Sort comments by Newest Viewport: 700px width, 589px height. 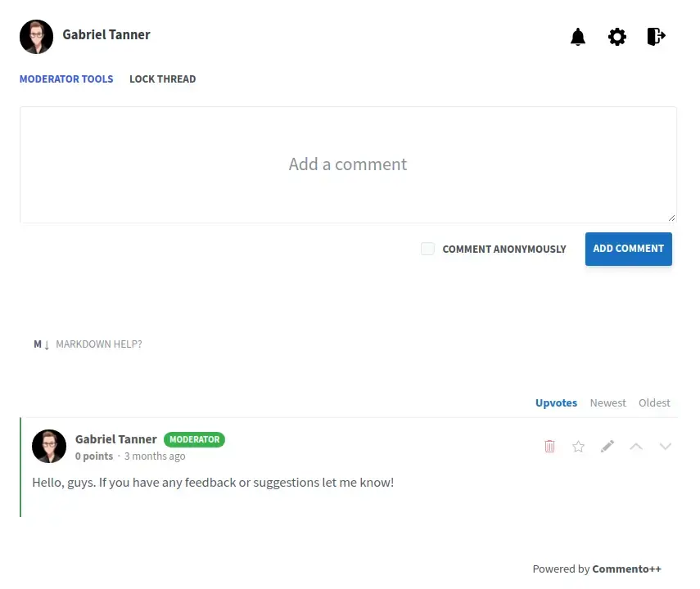(607, 402)
